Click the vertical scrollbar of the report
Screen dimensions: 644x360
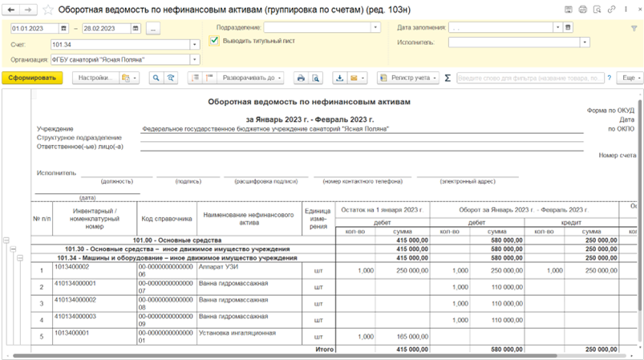click(x=639, y=204)
